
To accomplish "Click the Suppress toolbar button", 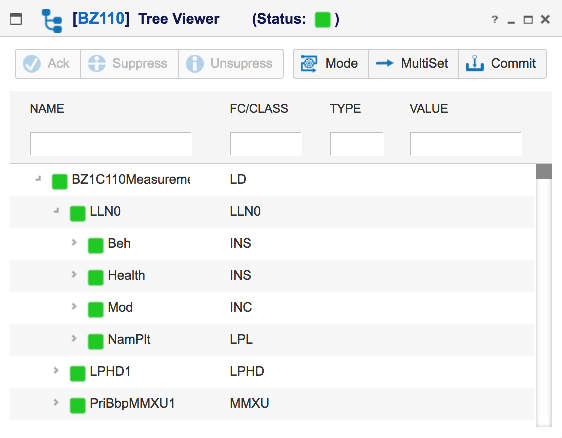I will [x=129, y=64].
